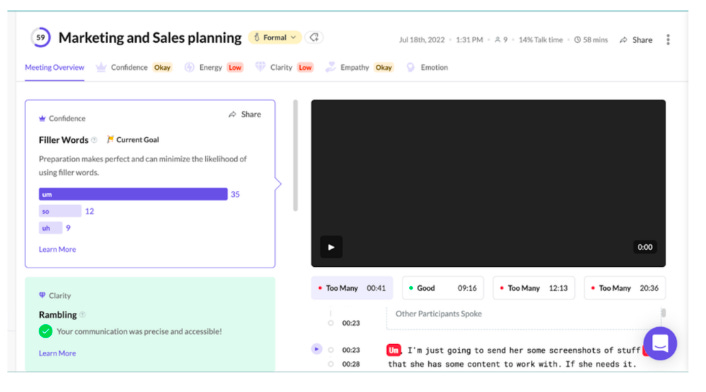Click the Jul 18th, 2022 date

pos(422,40)
